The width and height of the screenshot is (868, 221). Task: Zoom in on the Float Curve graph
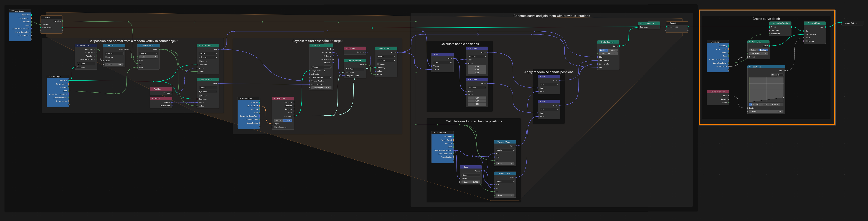coord(773,75)
